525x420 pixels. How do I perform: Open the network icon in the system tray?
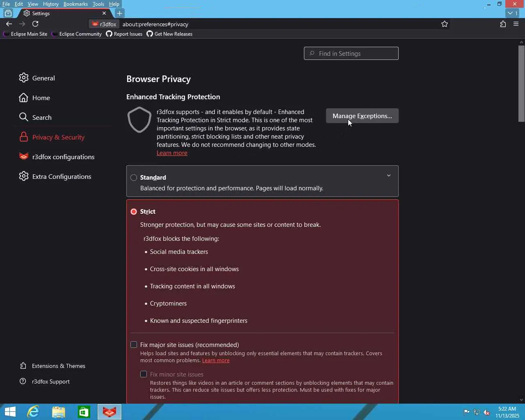[477, 412]
